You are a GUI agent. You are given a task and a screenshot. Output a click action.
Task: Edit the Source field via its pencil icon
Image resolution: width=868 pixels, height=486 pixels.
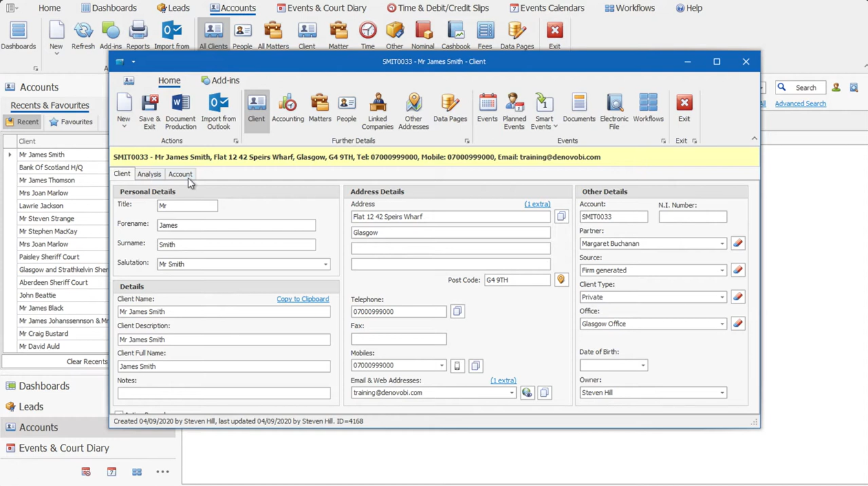[737, 270]
